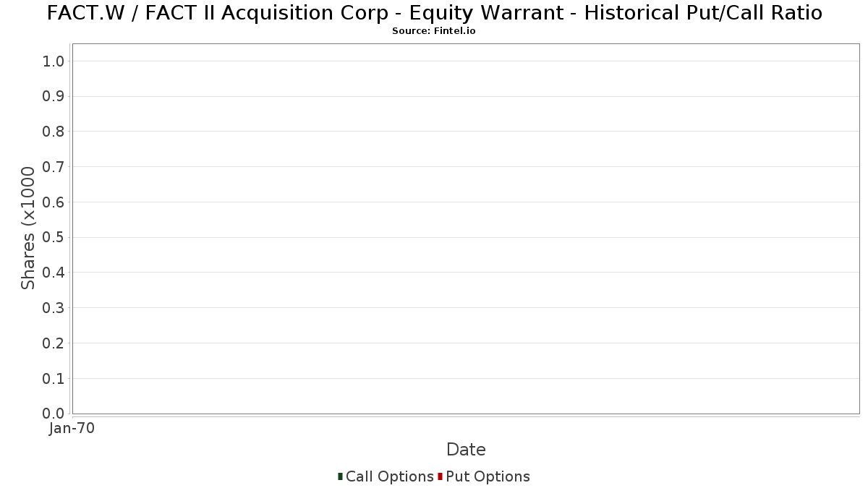Click the 1.0 y-axis tick label
Screen dimensions: 868x488
(x=54, y=61)
